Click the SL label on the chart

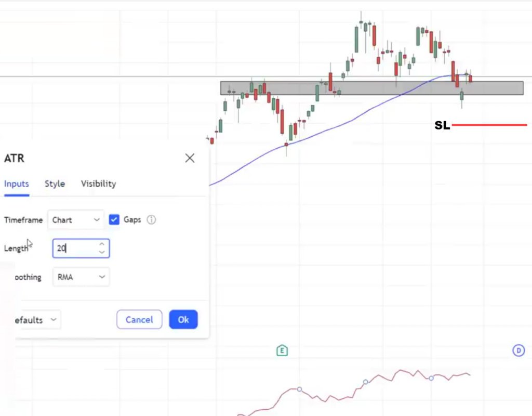point(442,125)
